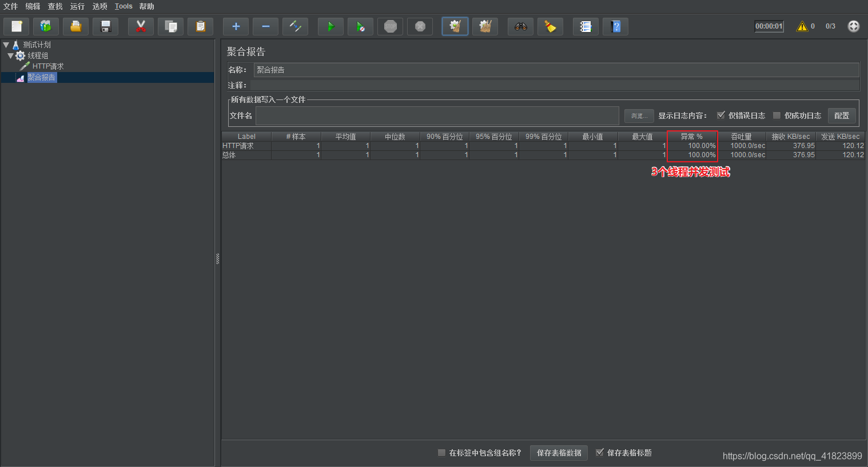The width and height of the screenshot is (868, 467).
Task: Select the HTTP请求 table row label
Action: coord(238,146)
